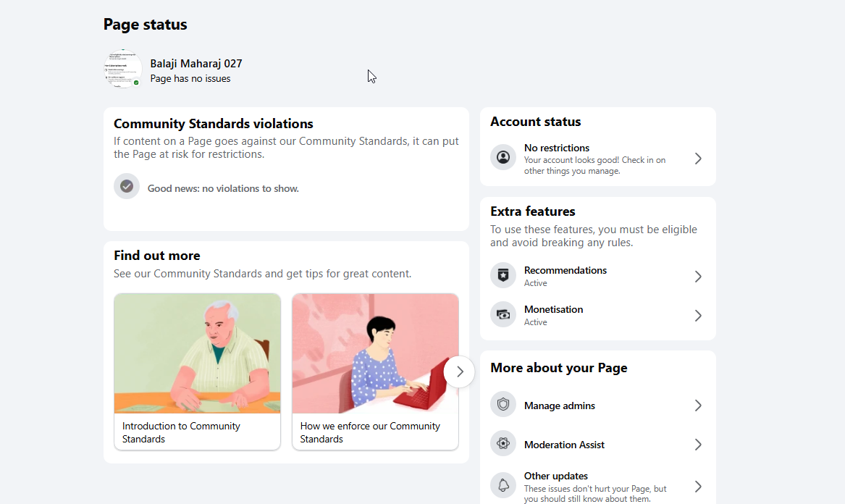The width and height of the screenshot is (845, 504).
Task: Expand Moderation Assist chevron arrow
Action: 698,445
